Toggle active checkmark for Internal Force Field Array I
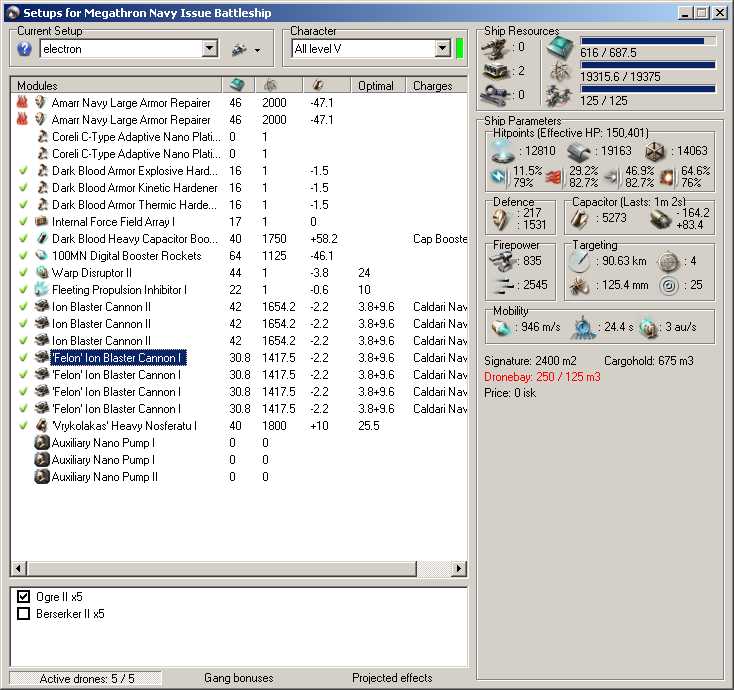The image size is (734, 690). pyautogui.click(x=23, y=221)
